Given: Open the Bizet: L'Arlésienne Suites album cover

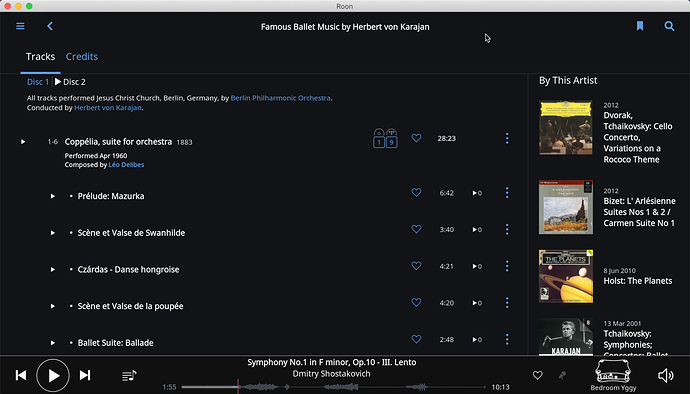Looking at the screenshot, I should pos(565,207).
